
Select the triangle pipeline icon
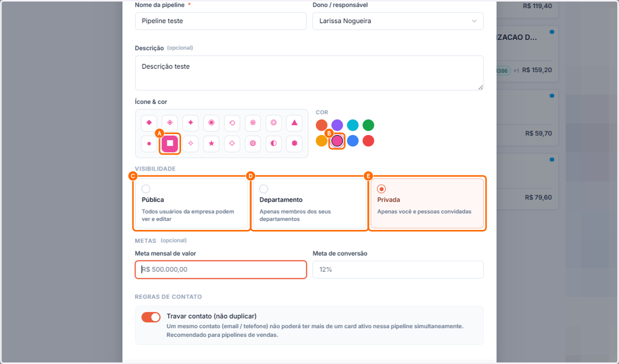pyautogui.click(x=294, y=123)
